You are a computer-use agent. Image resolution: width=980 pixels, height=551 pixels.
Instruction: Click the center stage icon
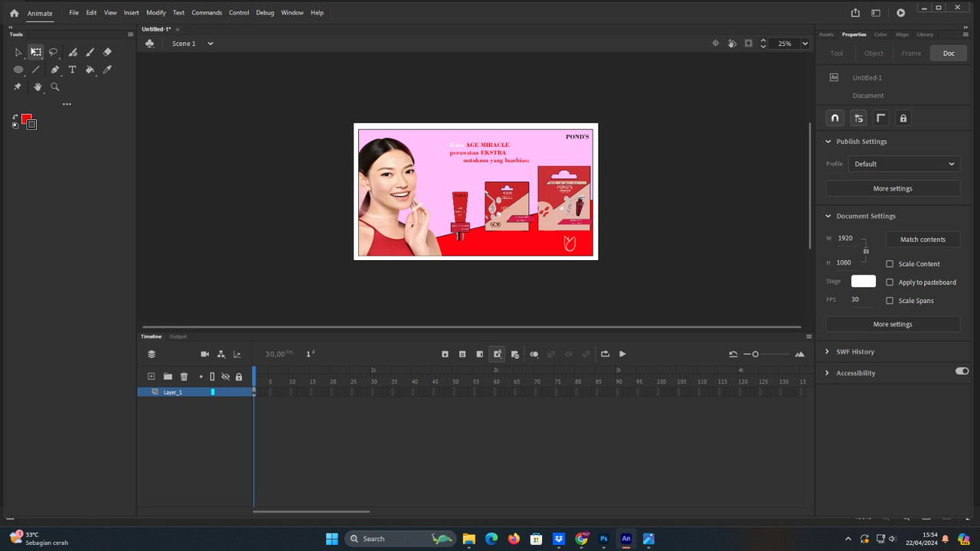coord(716,44)
